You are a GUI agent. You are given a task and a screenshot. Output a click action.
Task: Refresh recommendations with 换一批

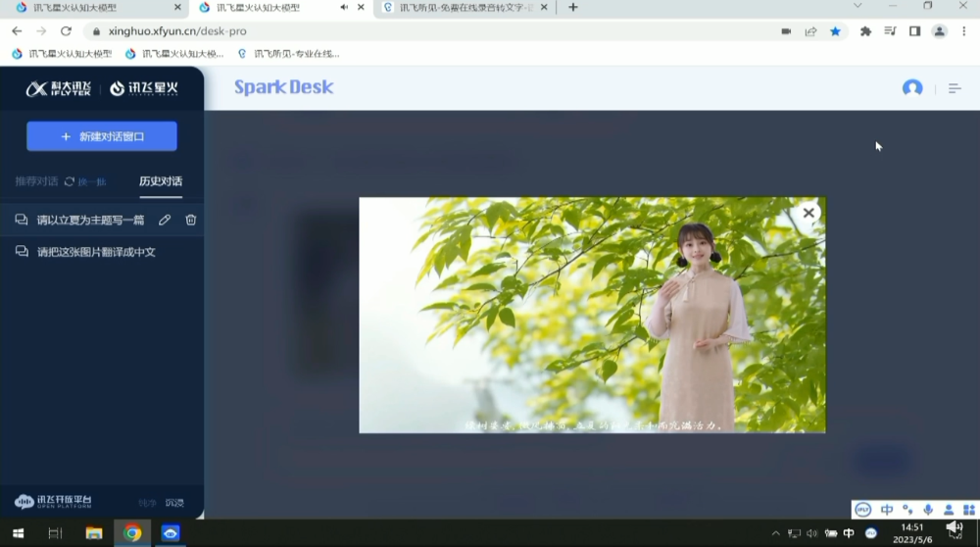[x=85, y=181]
